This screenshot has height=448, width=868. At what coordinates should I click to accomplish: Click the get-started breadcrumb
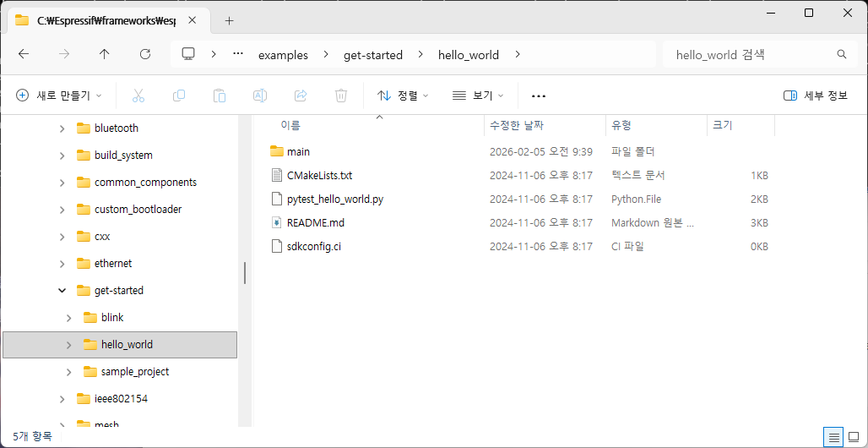[x=373, y=55]
